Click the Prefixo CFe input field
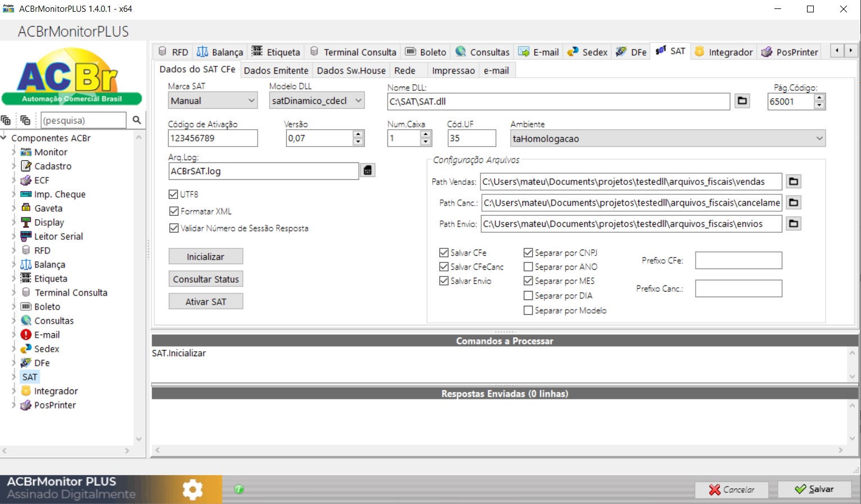 tap(738, 260)
